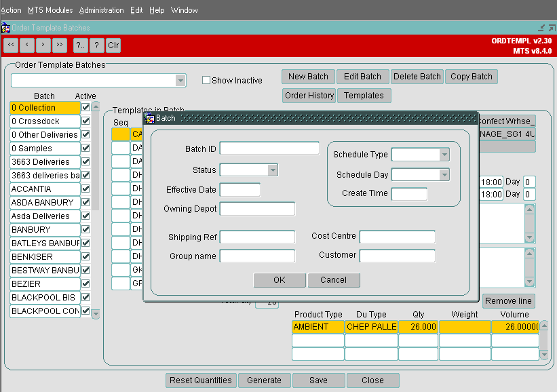
Task: Open the Status dropdown in Batch dialog
Action: click(x=273, y=170)
